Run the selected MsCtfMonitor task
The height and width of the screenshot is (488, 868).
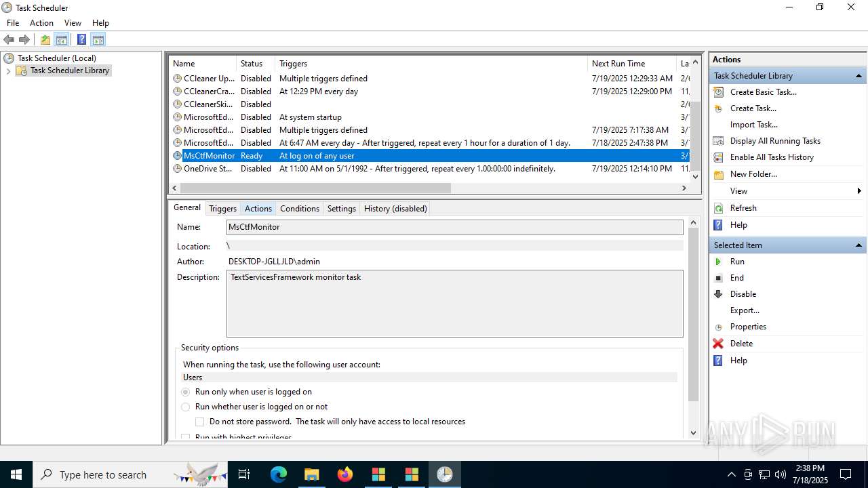click(737, 262)
